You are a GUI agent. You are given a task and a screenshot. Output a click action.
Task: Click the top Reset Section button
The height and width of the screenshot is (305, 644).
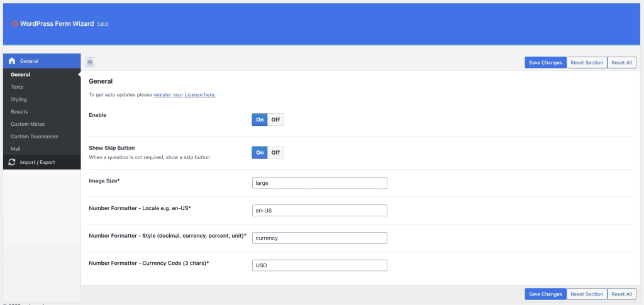[x=587, y=62]
